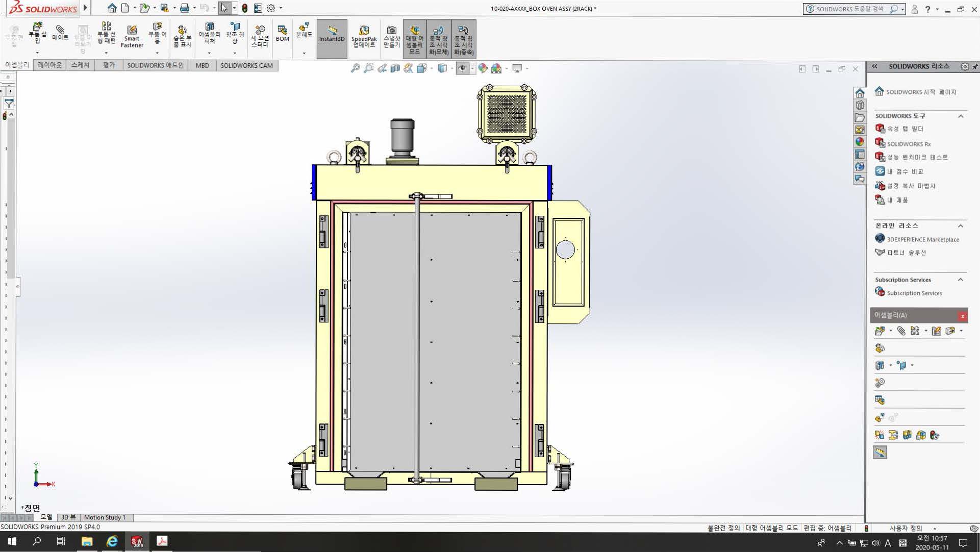Click the SOLIDWORKS help search field
Image resolution: width=980 pixels, height=552 pixels.
pyautogui.click(x=849, y=9)
